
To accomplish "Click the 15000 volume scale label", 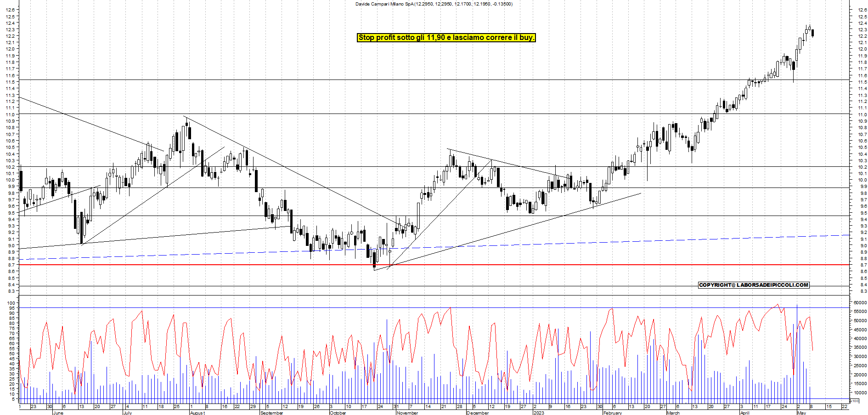I will click(860, 384).
